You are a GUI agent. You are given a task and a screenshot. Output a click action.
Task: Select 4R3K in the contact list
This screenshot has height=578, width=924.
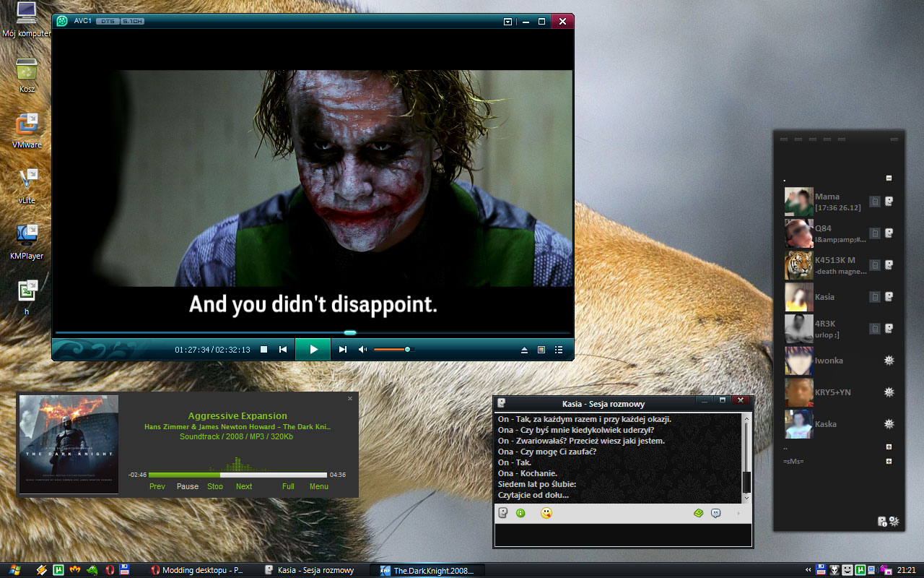(840, 329)
